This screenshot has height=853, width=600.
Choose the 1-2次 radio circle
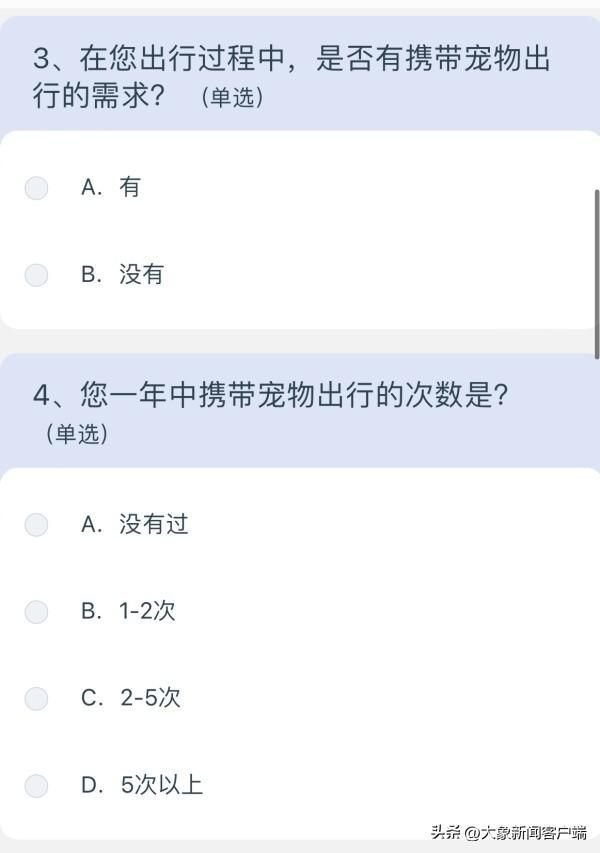[x=36, y=612]
